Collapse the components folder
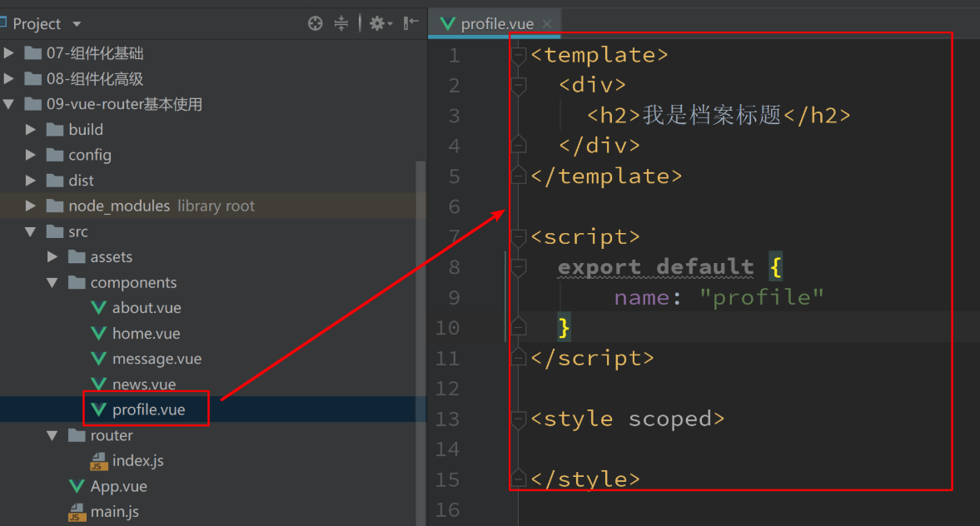Viewport: 980px width, 526px height. (x=52, y=283)
